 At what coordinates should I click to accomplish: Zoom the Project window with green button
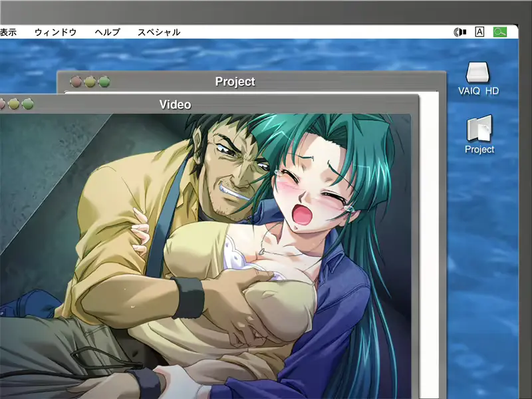tap(104, 82)
